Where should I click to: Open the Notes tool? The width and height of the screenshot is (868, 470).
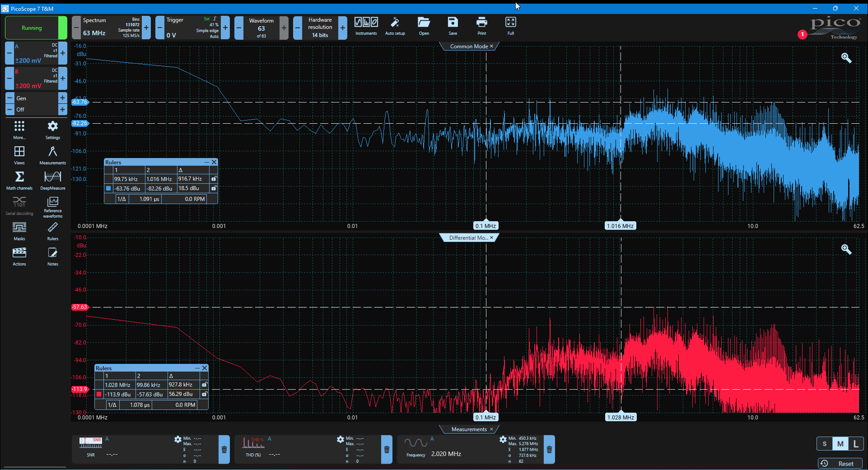[x=53, y=256]
